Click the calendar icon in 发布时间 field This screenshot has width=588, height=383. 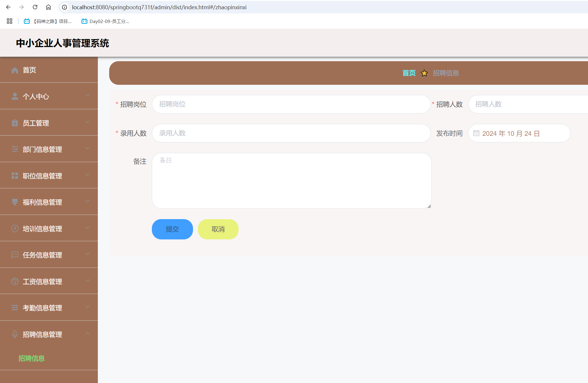tap(476, 133)
